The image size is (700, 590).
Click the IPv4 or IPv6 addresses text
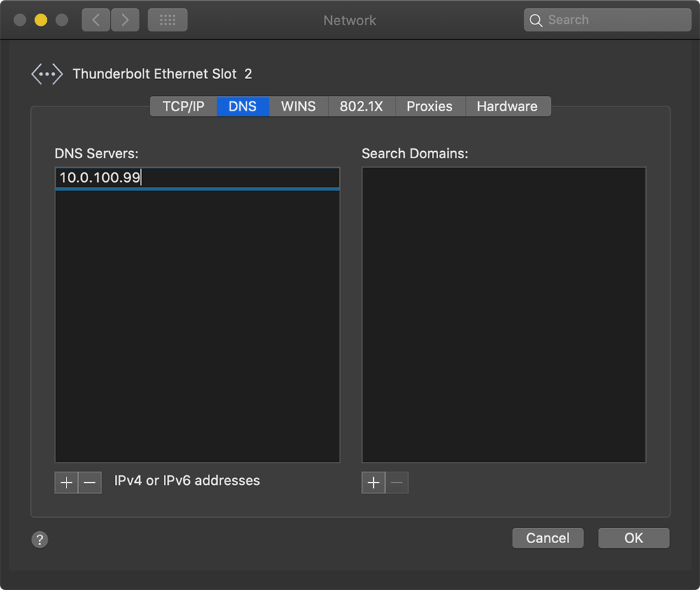[187, 481]
